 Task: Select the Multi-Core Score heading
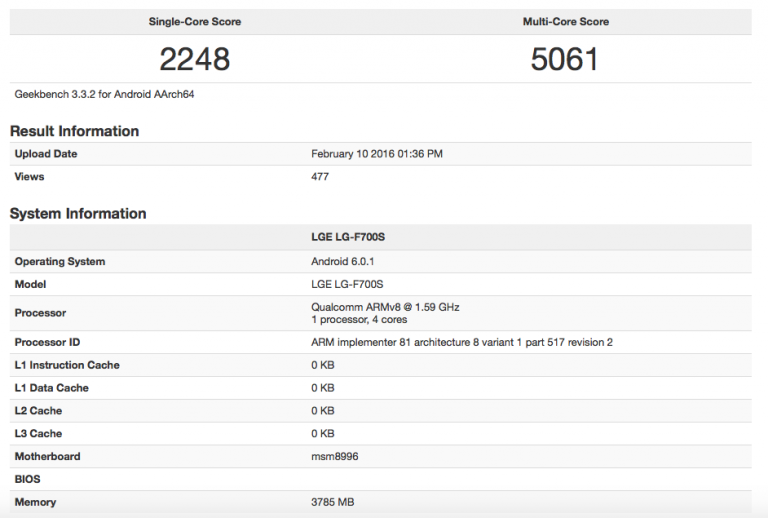[565, 21]
